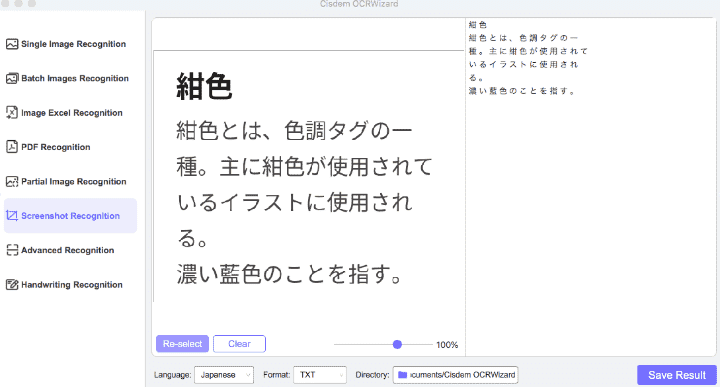Click the large 紺色 heading in the preview

(x=204, y=87)
